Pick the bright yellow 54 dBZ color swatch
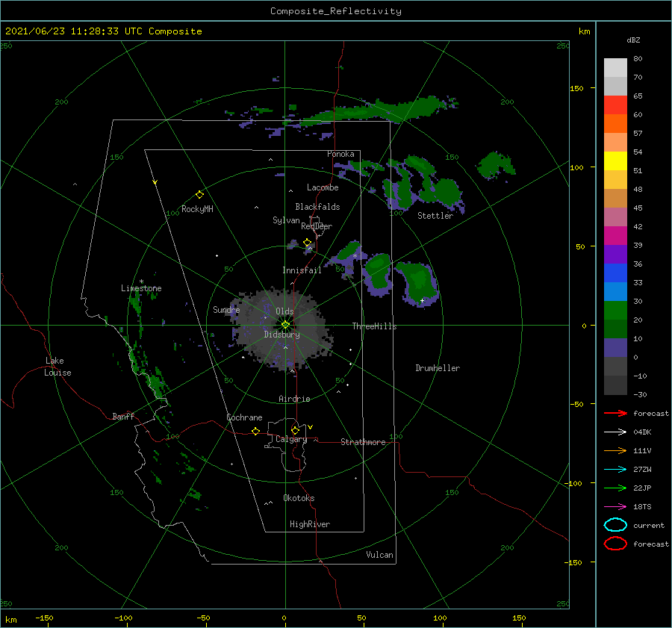 pos(615,161)
